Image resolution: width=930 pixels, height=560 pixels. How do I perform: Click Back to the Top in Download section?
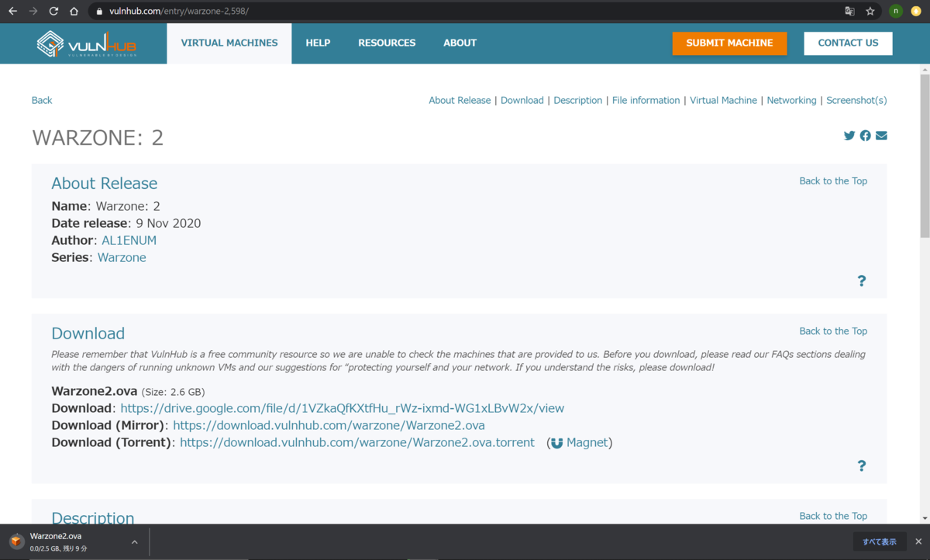(x=833, y=331)
